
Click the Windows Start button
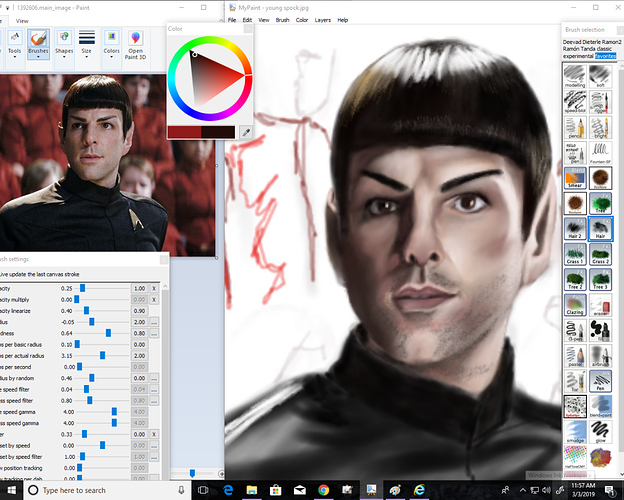12,490
